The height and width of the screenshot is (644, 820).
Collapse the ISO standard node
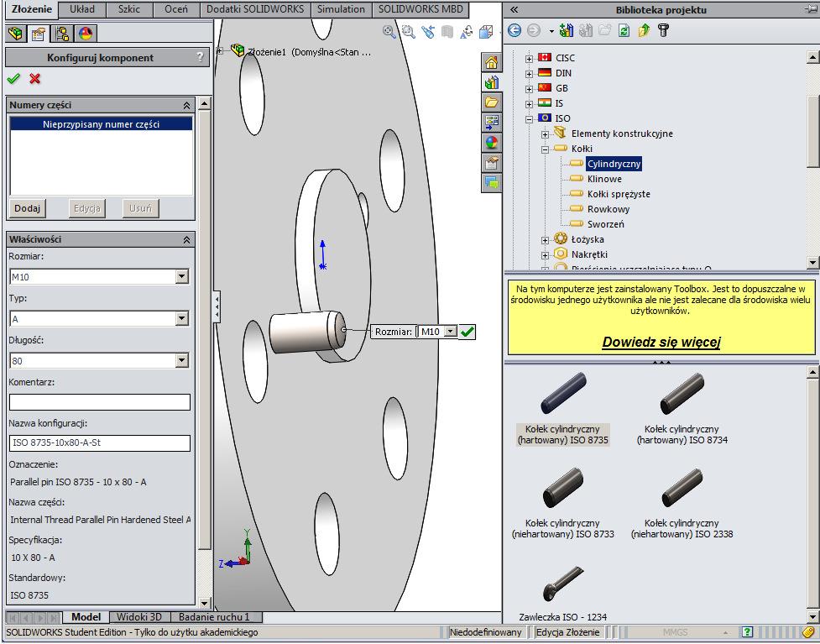click(x=530, y=119)
